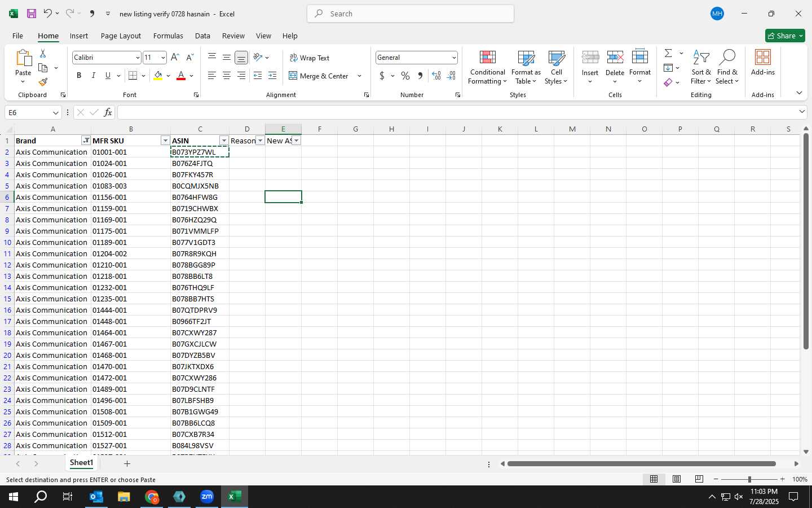Screen dimensions: 812x508
Task: Click the zoom slider handle
Action: [749, 479]
